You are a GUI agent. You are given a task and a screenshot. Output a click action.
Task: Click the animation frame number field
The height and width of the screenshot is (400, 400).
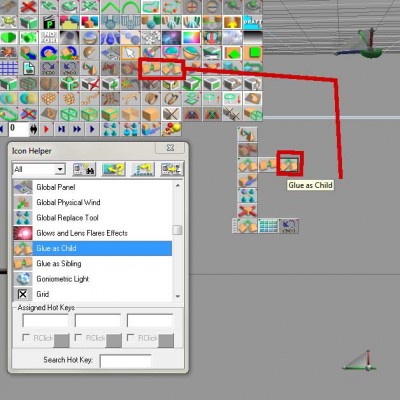(x=18, y=129)
